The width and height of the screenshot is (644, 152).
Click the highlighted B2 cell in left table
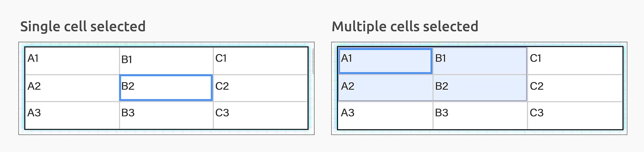166,88
